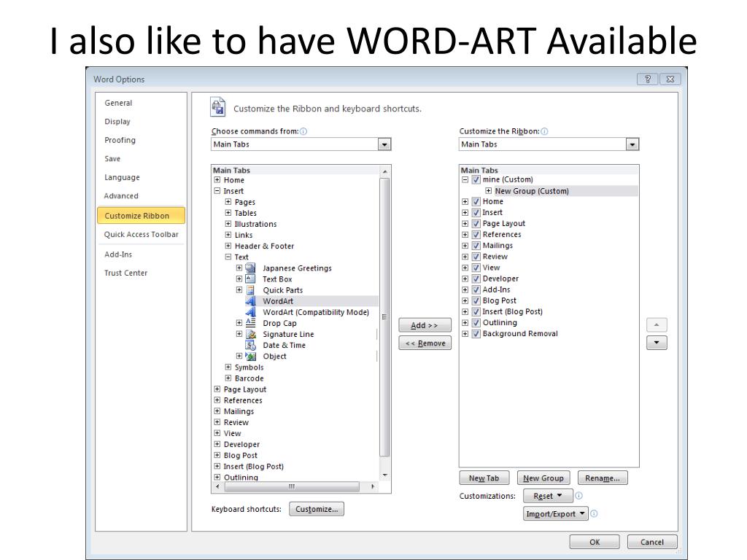
Task: Open keyboard shortcuts Customize... button
Action: [317, 509]
